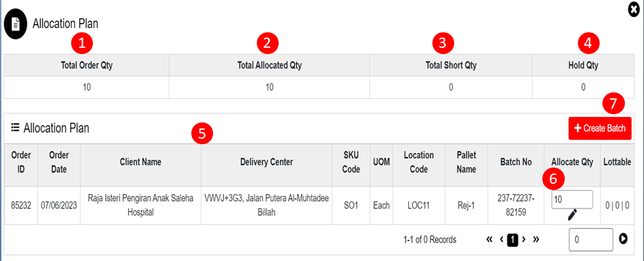This screenshot has height=261, width=644.
Task: Edit the Allocate Qty field showing 10
Action: 572,200
